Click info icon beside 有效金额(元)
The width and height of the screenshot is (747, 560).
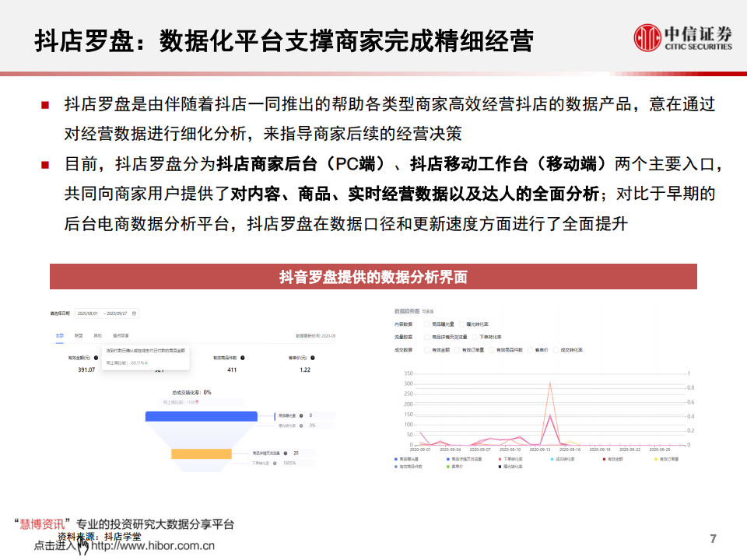click(x=96, y=358)
